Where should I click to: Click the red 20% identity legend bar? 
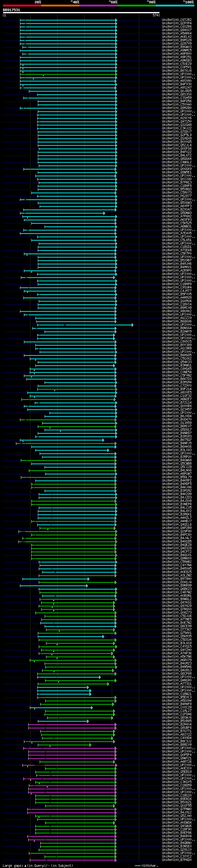(x=22, y=6)
